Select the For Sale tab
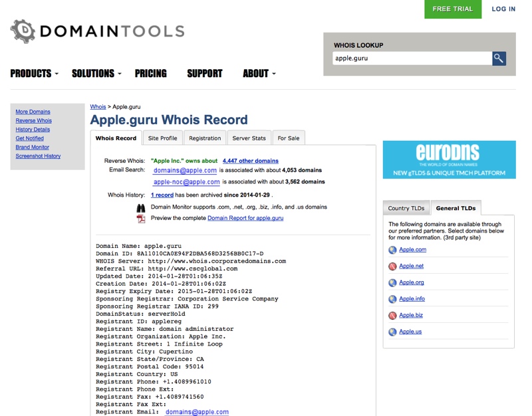This screenshot has height=416, width=532. click(x=289, y=138)
